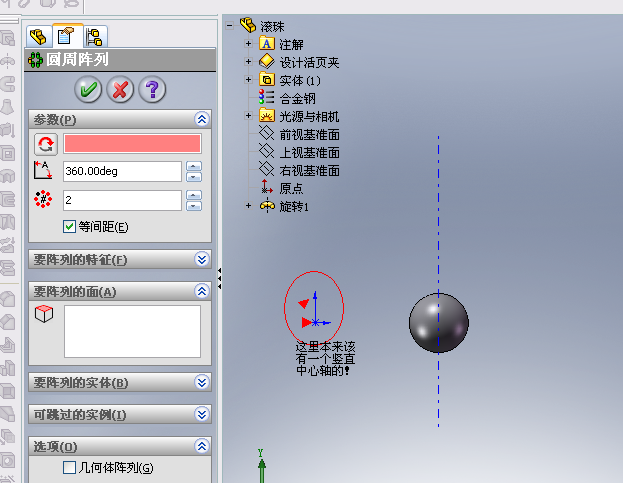Cancel circular pattern with red X
Image resolution: width=623 pixels, height=483 pixels.
(120, 89)
